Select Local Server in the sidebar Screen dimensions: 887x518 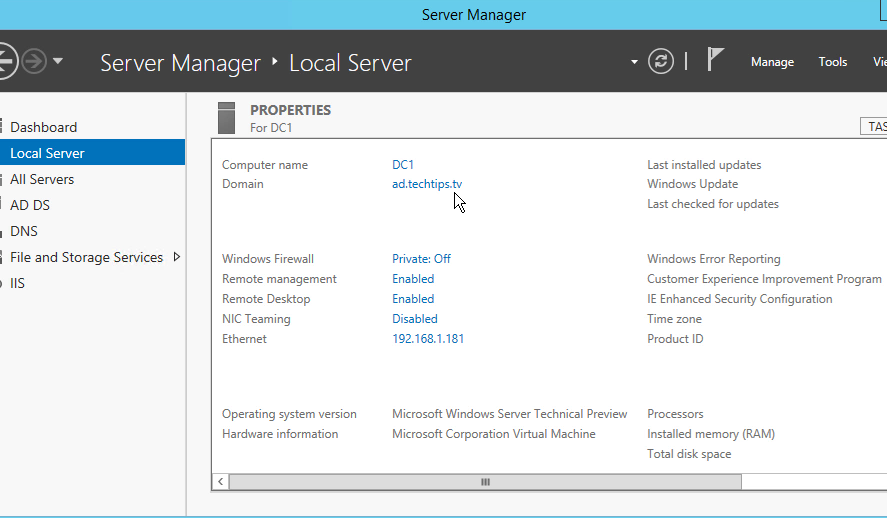pos(92,153)
